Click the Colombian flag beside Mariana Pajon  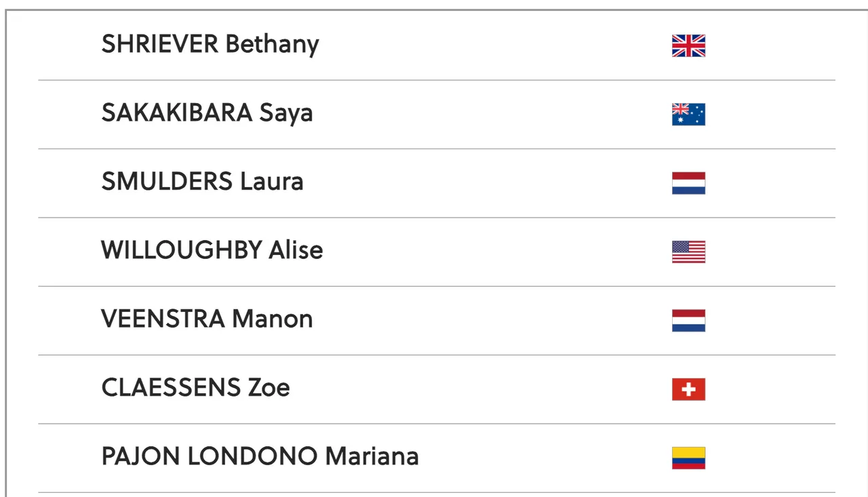[x=688, y=458]
